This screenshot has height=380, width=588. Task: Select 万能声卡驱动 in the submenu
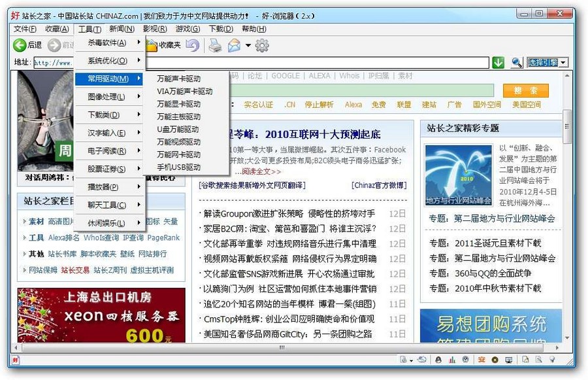pyautogui.click(x=178, y=79)
